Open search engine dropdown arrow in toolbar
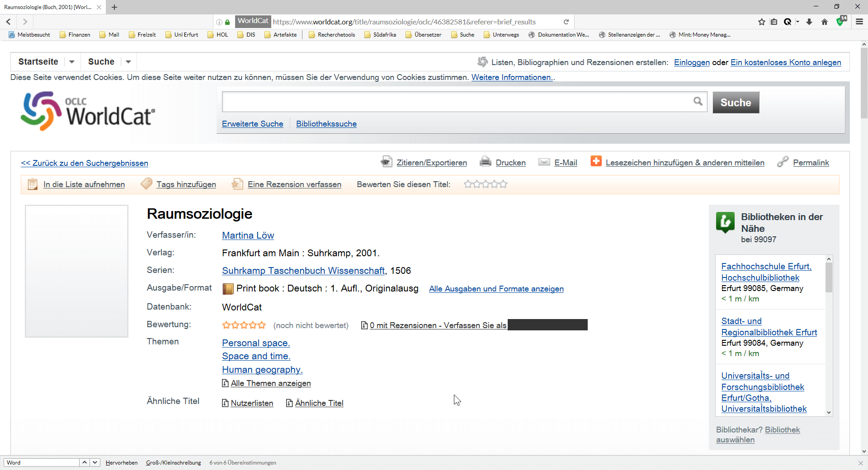Screen dimensions: 868x470 tap(797, 22)
